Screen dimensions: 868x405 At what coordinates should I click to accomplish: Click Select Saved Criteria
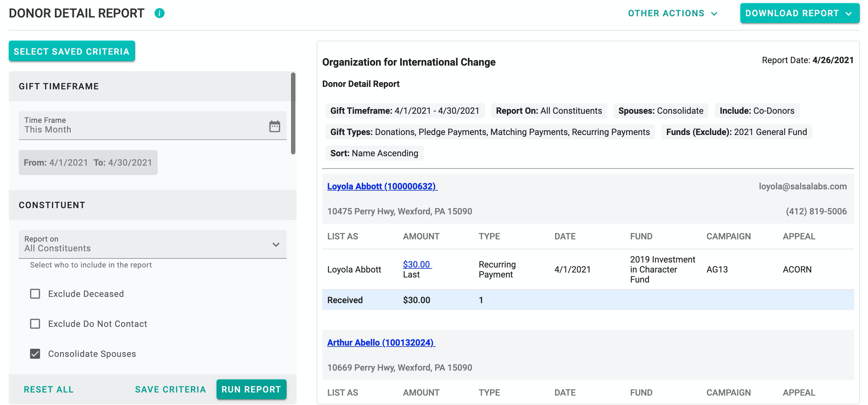click(71, 51)
